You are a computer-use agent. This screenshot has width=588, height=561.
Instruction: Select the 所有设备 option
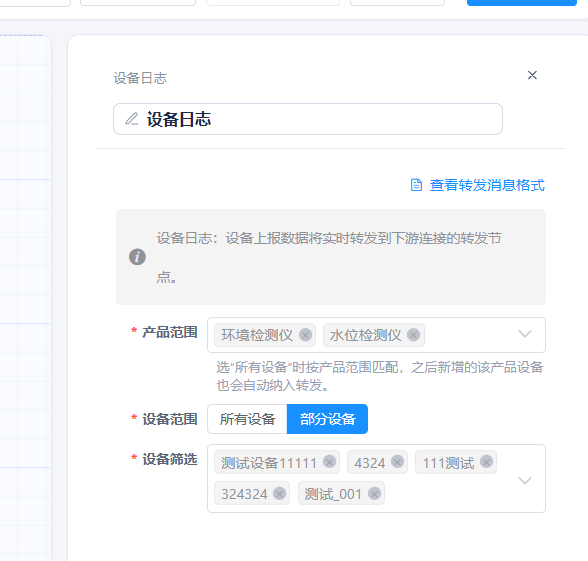point(248,419)
